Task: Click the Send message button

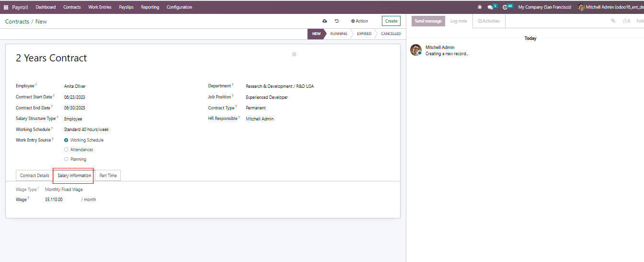Action: pos(428,21)
